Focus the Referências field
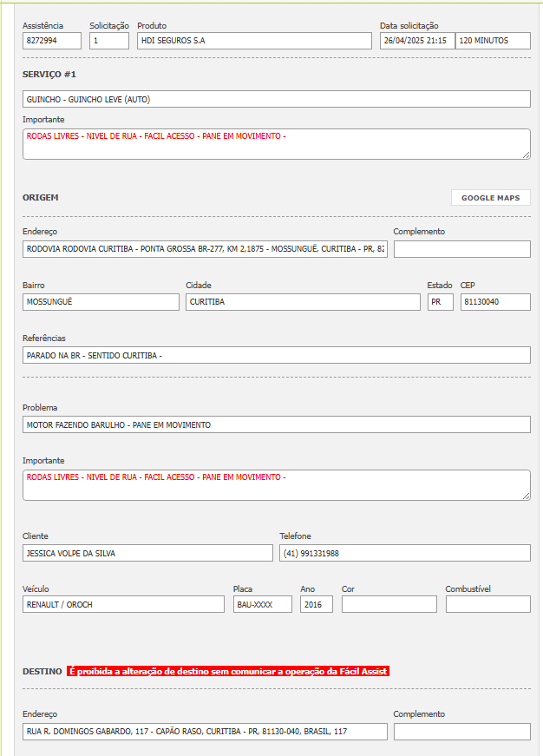 coord(276,355)
